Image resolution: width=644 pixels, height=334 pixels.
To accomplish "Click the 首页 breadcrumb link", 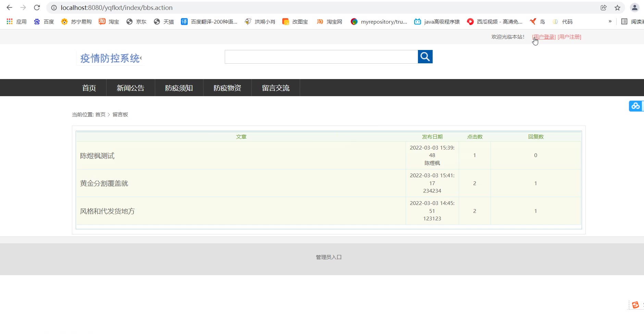I will pyautogui.click(x=100, y=115).
